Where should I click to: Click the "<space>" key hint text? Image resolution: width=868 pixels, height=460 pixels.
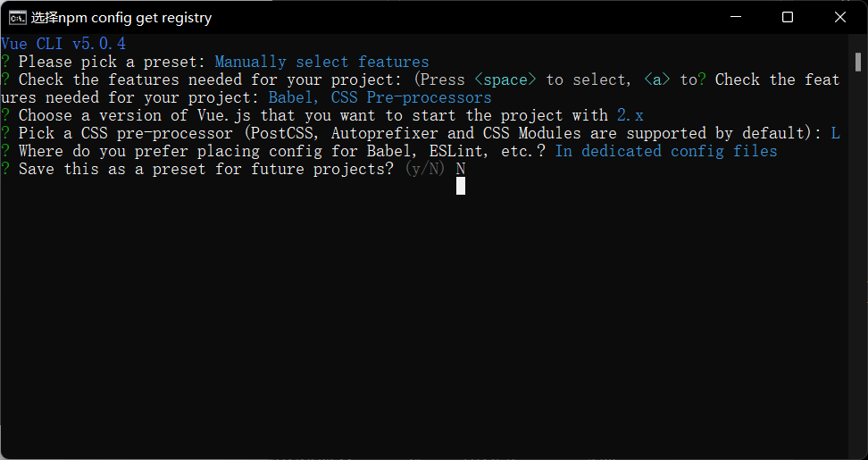tap(505, 79)
